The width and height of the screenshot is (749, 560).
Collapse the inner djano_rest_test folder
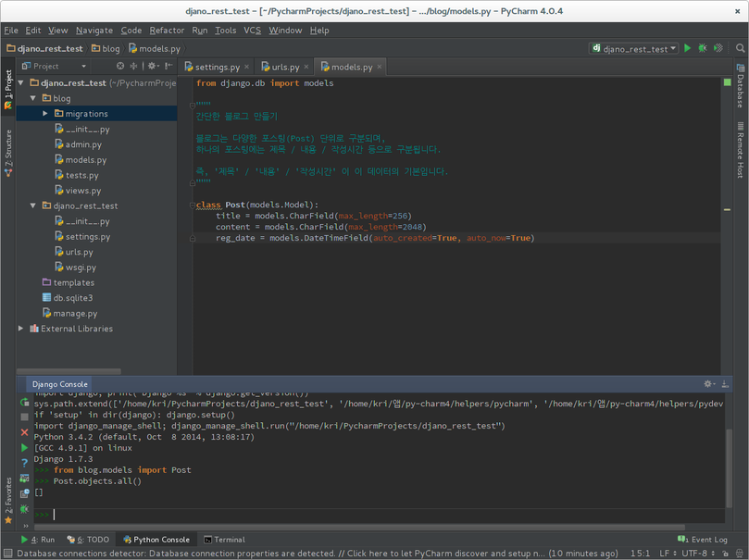click(x=32, y=205)
